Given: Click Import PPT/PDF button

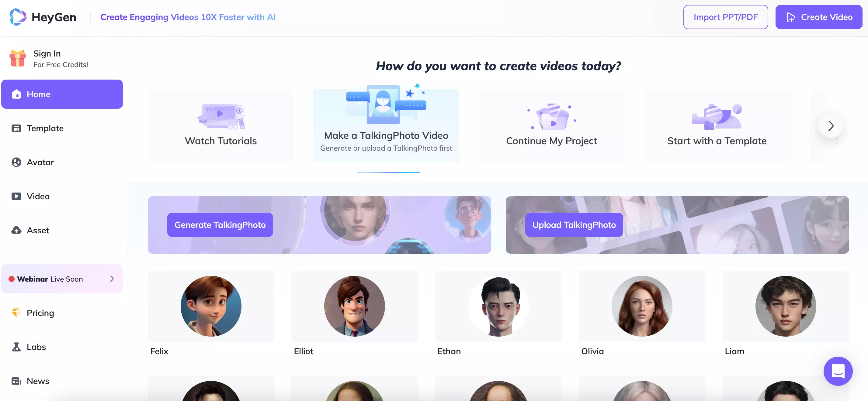Looking at the screenshot, I should point(726,17).
